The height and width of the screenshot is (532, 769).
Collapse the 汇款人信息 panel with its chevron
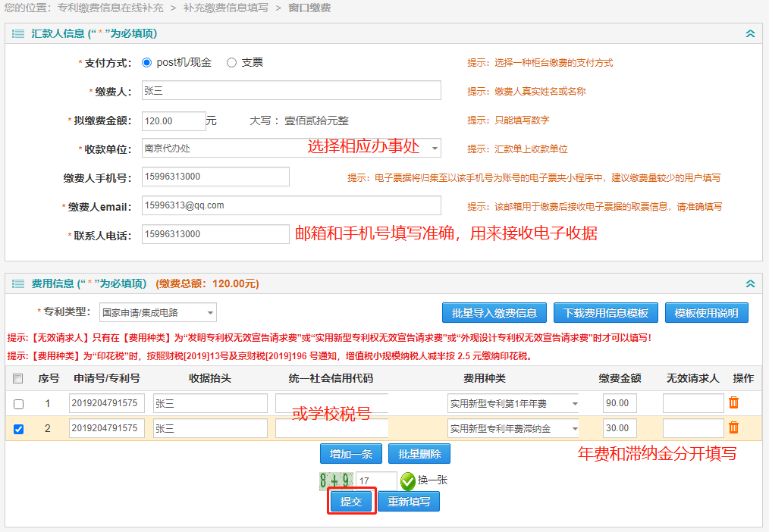[x=750, y=33]
